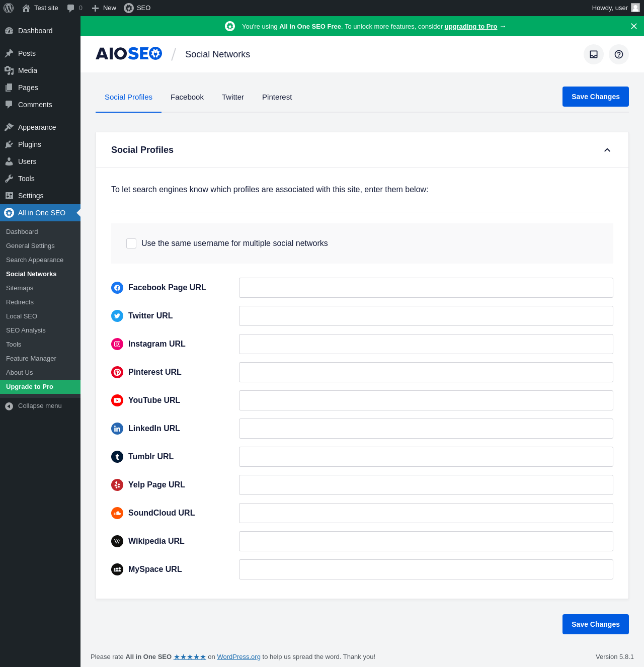Click the AIOSEO logo
The height and width of the screenshot is (667, 644).
tap(129, 54)
